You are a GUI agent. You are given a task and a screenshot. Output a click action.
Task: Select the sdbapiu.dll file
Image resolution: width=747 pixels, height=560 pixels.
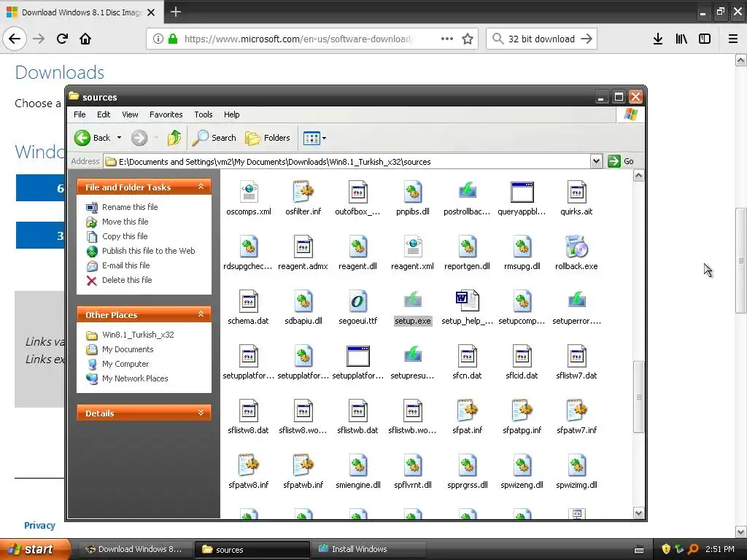pyautogui.click(x=303, y=308)
